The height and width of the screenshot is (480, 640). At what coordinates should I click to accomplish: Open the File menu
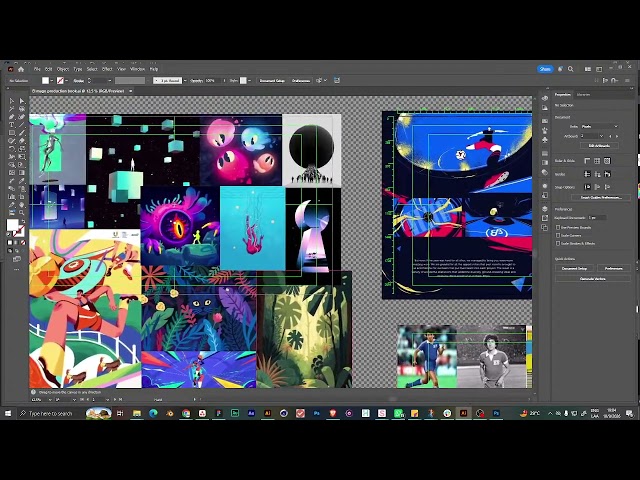(x=37, y=69)
